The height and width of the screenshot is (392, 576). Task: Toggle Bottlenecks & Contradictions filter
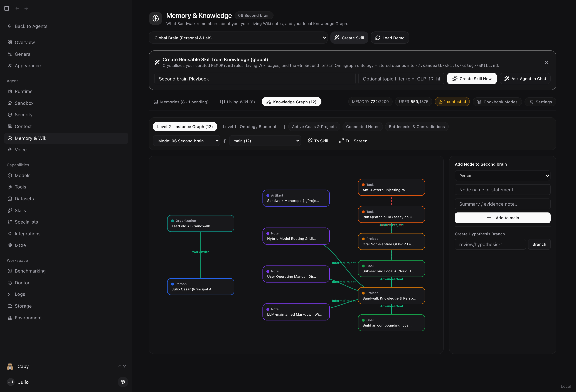pyautogui.click(x=417, y=127)
